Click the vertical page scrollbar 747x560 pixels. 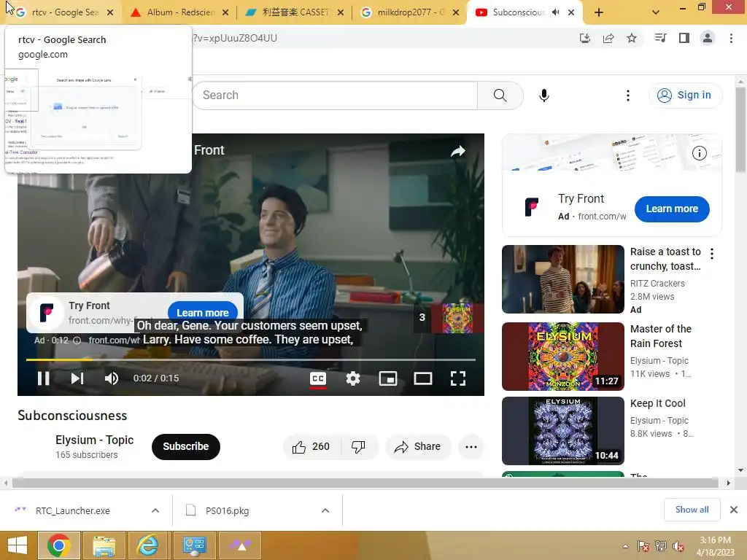pyautogui.click(x=741, y=129)
